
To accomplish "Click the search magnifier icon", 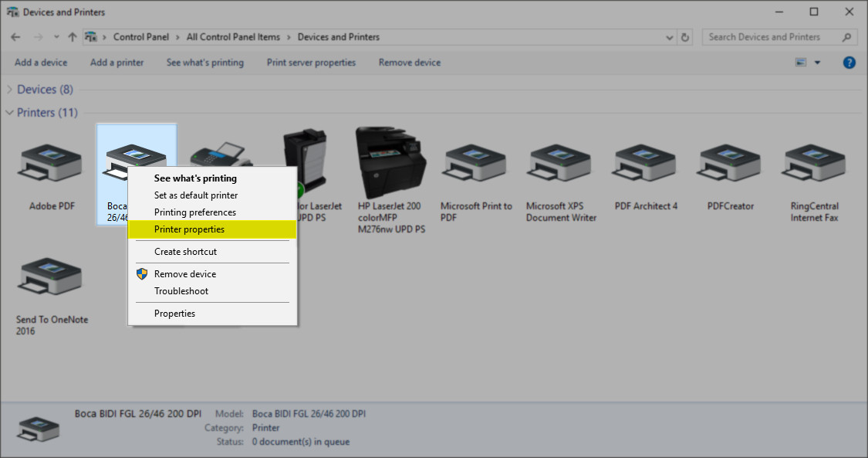I will pos(846,37).
